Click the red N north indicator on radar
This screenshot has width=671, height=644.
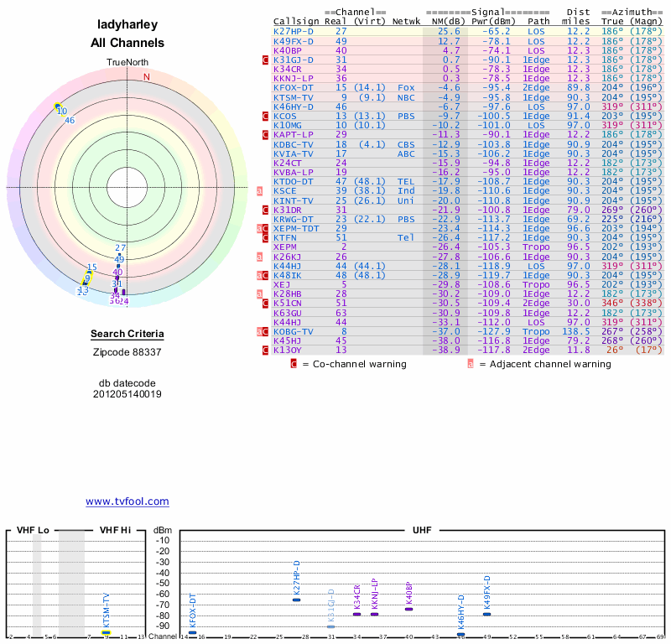[x=147, y=76]
